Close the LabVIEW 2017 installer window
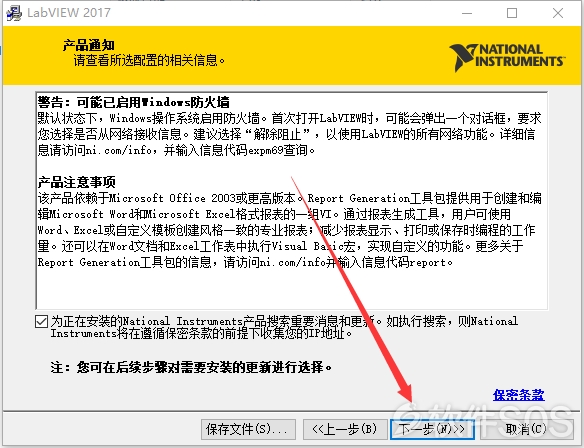This screenshot has height=448, width=584. point(558,13)
